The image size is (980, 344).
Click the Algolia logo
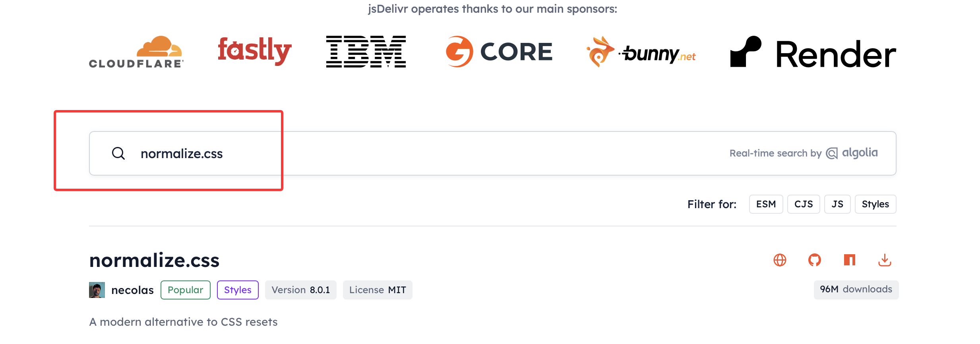(852, 153)
